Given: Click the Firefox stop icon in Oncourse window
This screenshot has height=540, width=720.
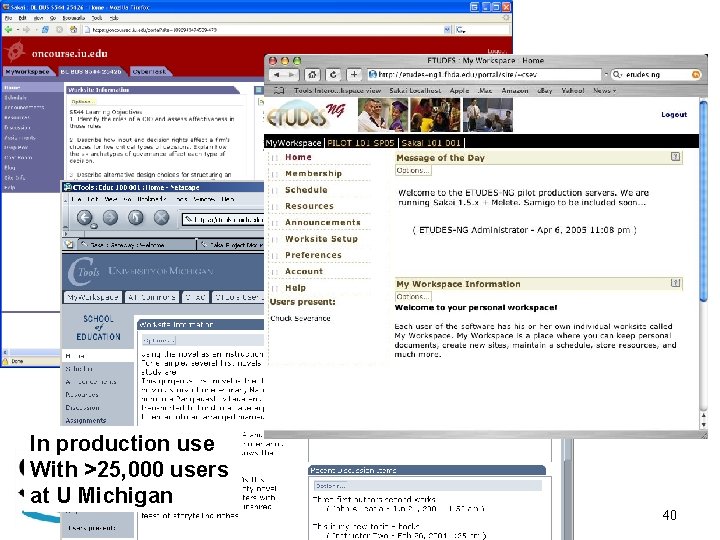Looking at the screenshot, I should click(x=59, y=29).
